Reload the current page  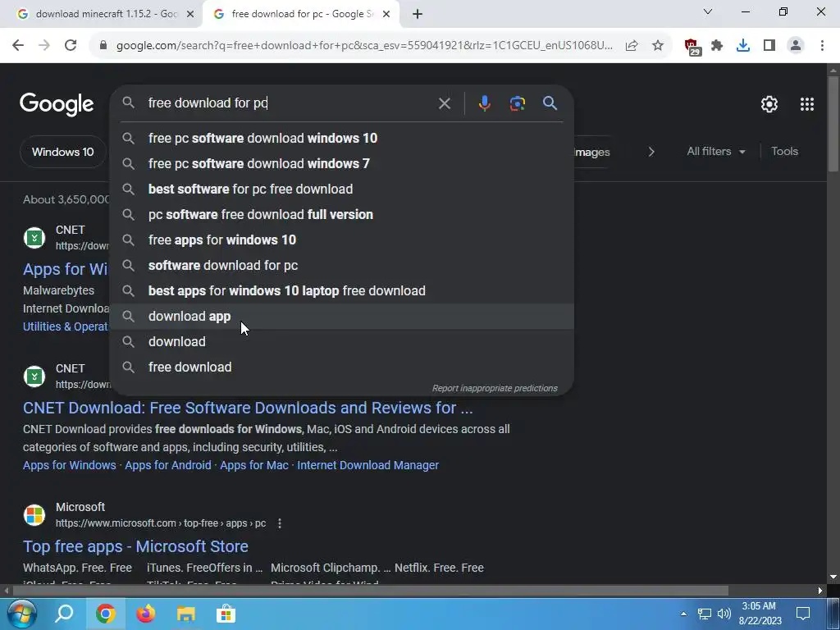[71, 45]
